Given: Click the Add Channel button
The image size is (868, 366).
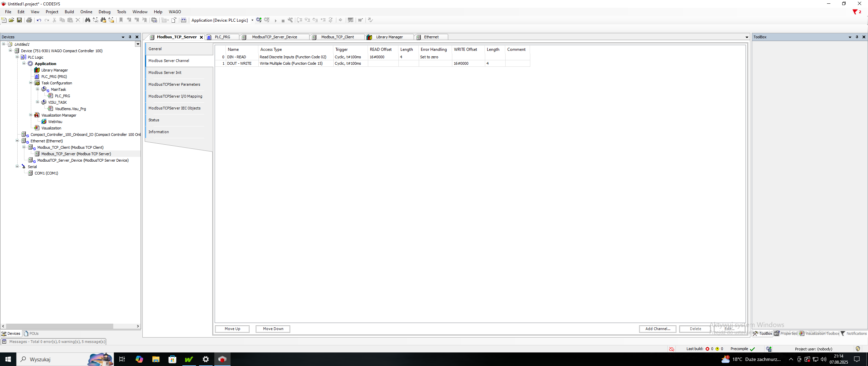Looking at the screenshot, I should tap(657, 329).
